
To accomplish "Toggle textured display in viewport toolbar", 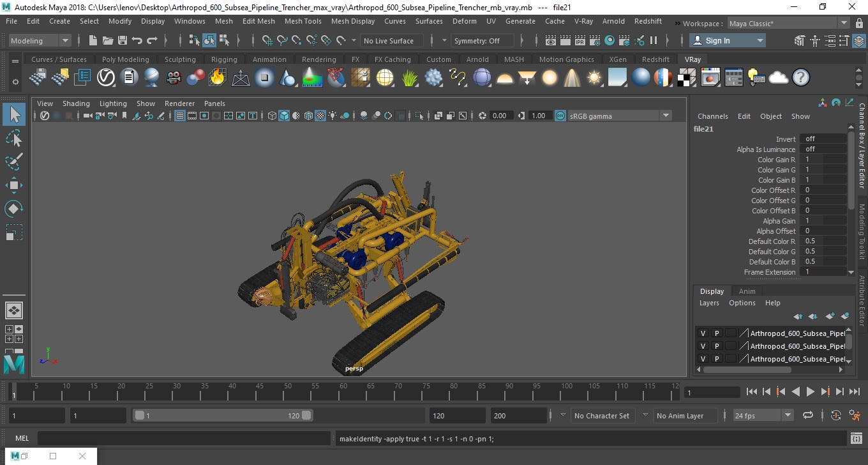I will coord(321,116).
